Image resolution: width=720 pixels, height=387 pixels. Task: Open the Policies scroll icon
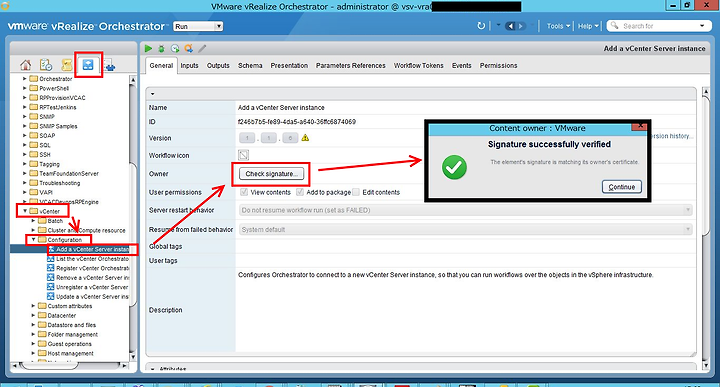click(67, 65)
